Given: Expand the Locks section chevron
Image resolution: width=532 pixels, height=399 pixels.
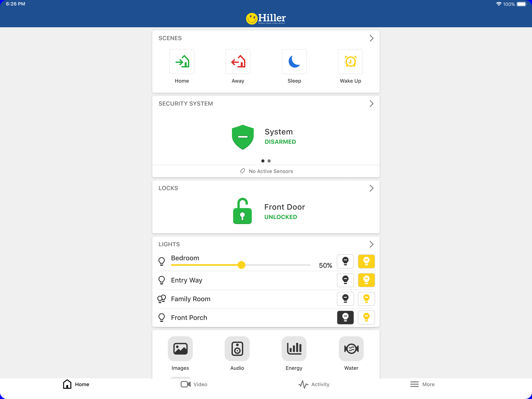Looking at the screenshot, I should (371, 188).
